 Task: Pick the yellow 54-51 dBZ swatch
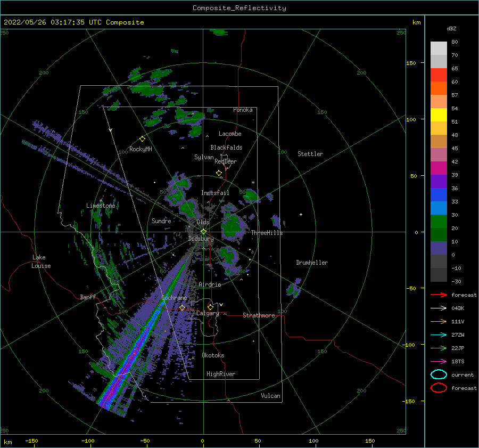[439, 115]
